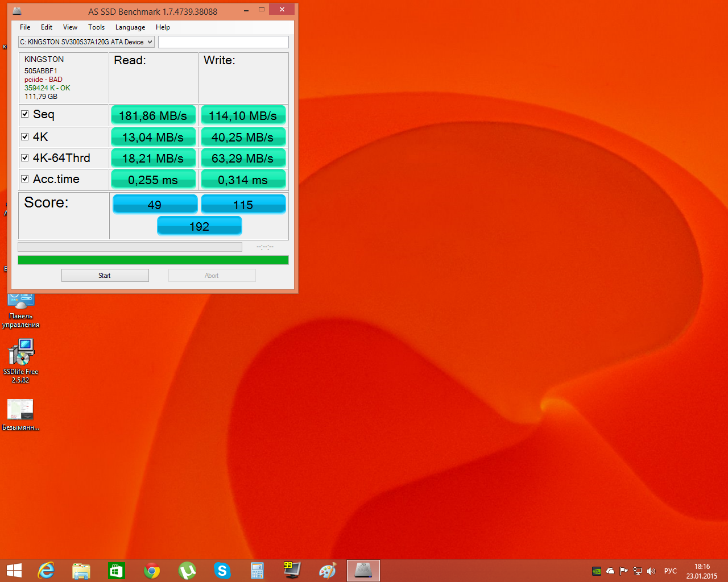Open the Edit menu
This screenshot has width=728, height=582.
[x=47, y=27]
